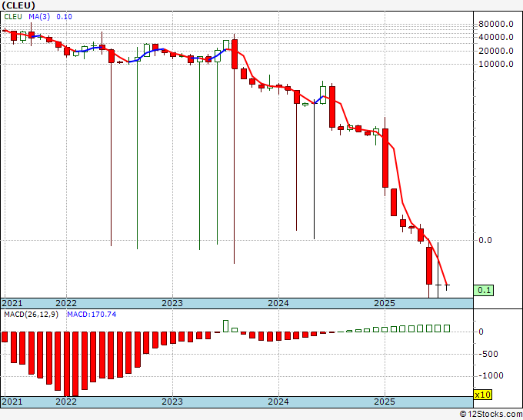Click the MA(3) legend label
This screenshot has height=420, width=523.
click(x=39, y=17)
